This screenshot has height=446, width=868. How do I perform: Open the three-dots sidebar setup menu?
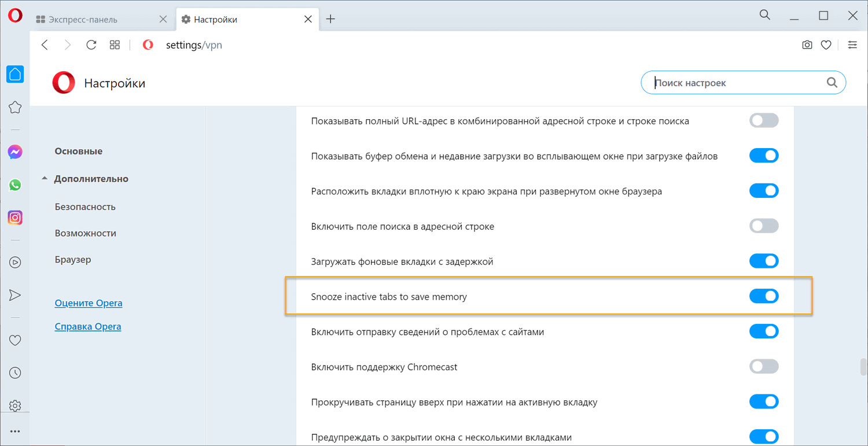pyautogui.click(x=15, y=431)
